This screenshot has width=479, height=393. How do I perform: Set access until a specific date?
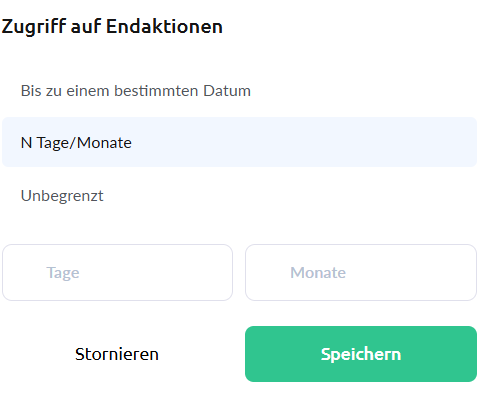click(x=239, y=91)
